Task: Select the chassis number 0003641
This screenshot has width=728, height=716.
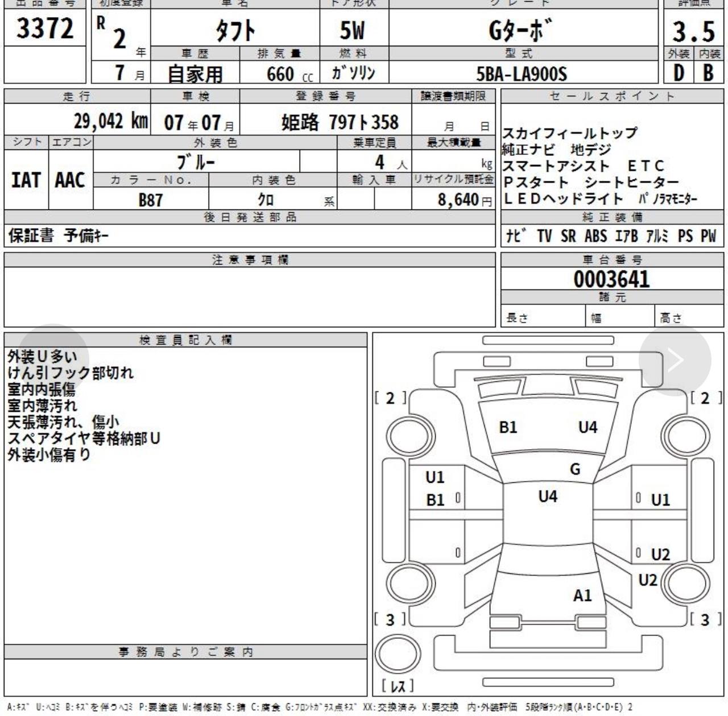Action: [611, 279]
